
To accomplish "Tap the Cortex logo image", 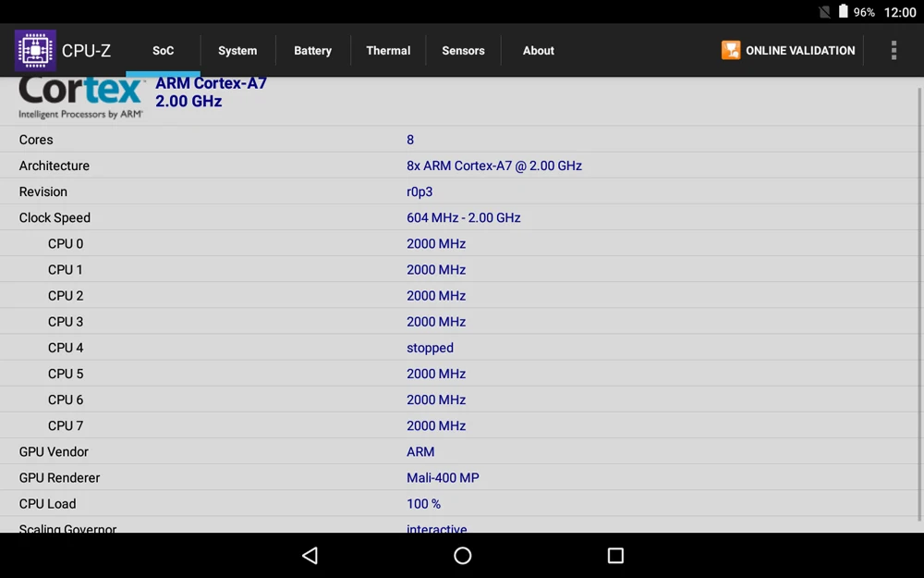I will point(81,98).
